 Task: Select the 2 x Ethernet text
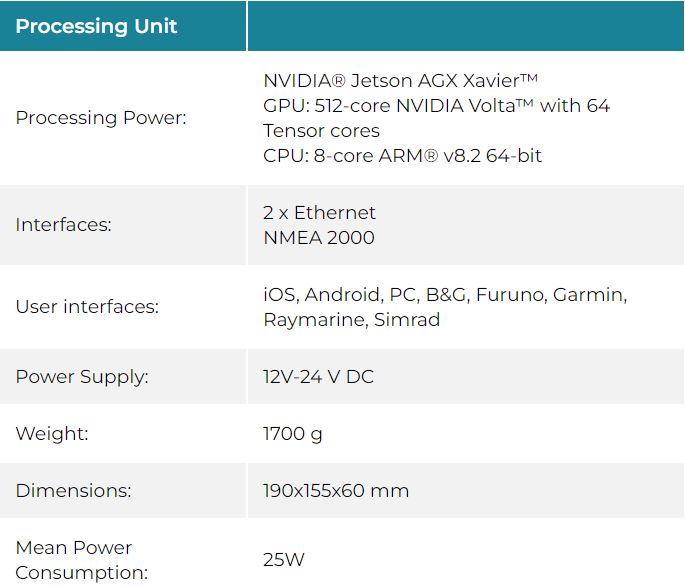pyautogui.click(x=319, y=213)
